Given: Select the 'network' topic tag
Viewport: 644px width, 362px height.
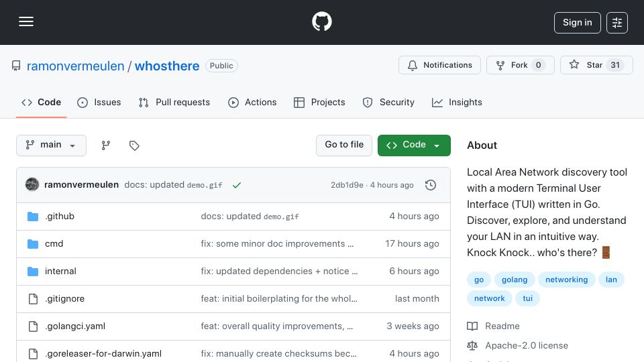Looking at the screenshot, I should [489, 298].
